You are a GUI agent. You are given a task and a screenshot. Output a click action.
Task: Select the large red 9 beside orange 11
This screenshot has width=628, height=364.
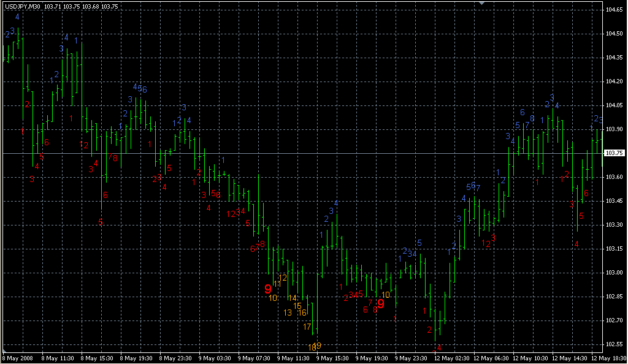pos(267,289)
